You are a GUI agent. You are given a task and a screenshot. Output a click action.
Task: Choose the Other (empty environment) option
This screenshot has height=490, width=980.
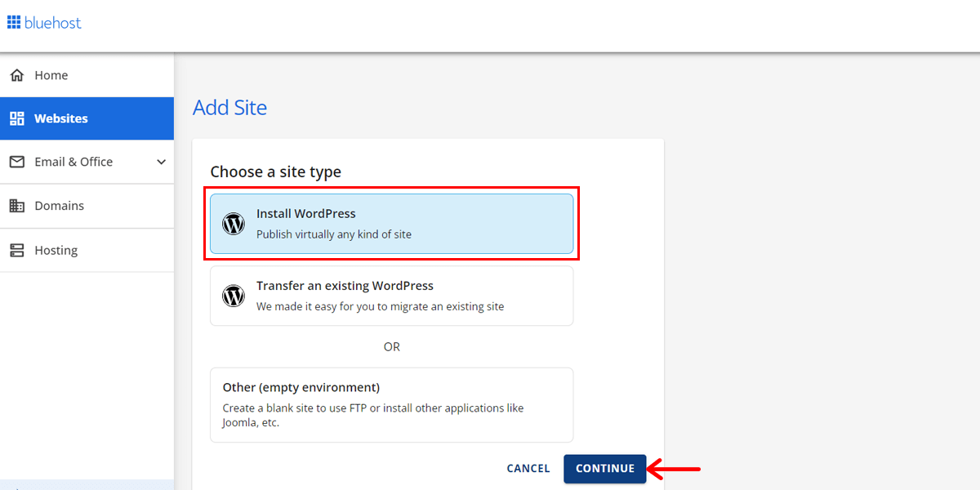tap(392, 405)
